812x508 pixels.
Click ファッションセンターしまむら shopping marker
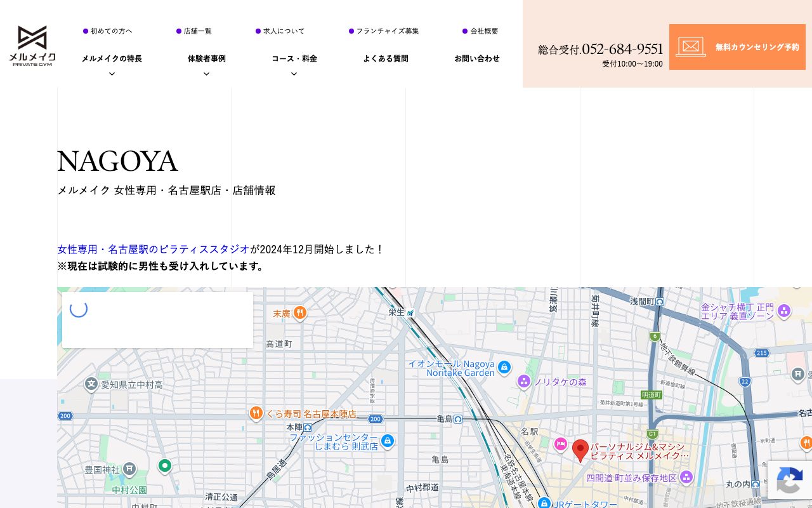point(388,440)
